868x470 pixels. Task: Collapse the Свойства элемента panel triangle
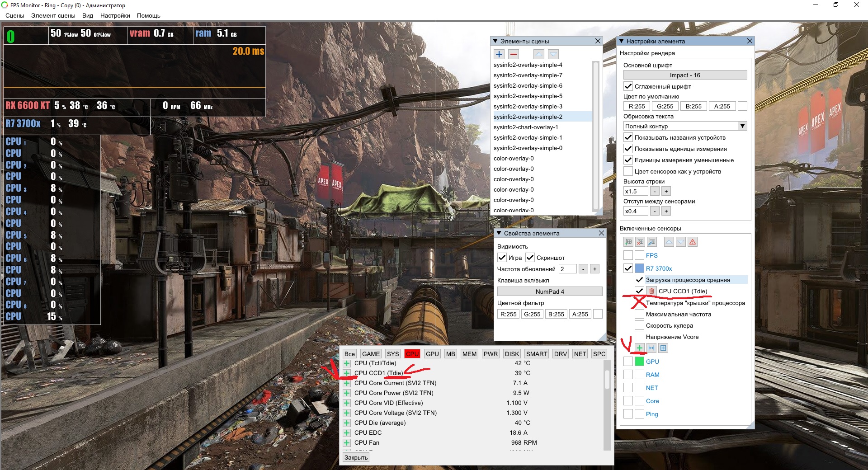tap(499, 233)
